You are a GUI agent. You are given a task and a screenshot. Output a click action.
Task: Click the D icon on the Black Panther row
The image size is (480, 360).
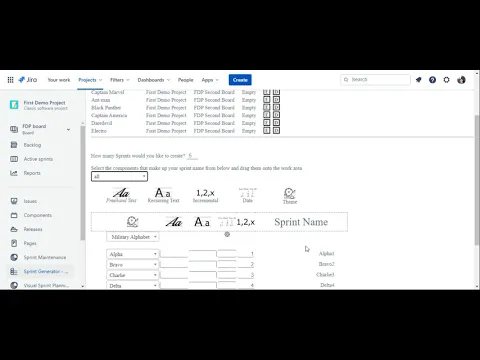tap(276, 107)
